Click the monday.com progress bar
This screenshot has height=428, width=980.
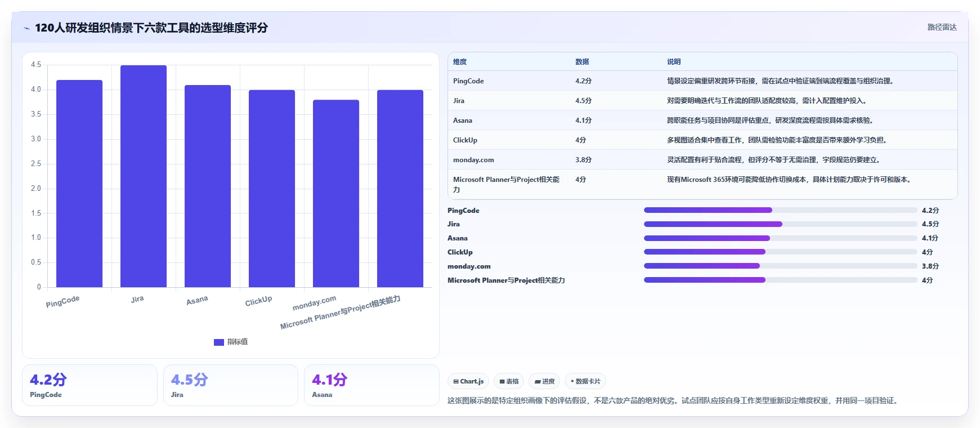tap(781, 266)
